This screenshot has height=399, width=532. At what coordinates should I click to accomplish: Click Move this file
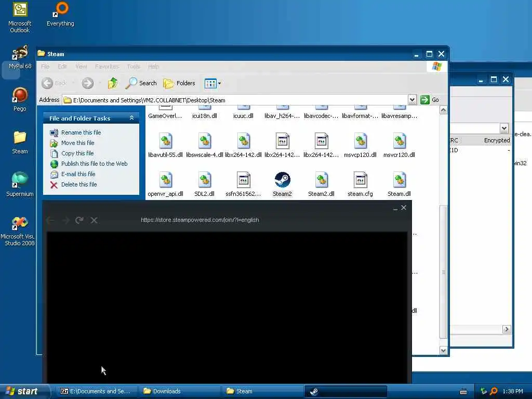(72, 143)
